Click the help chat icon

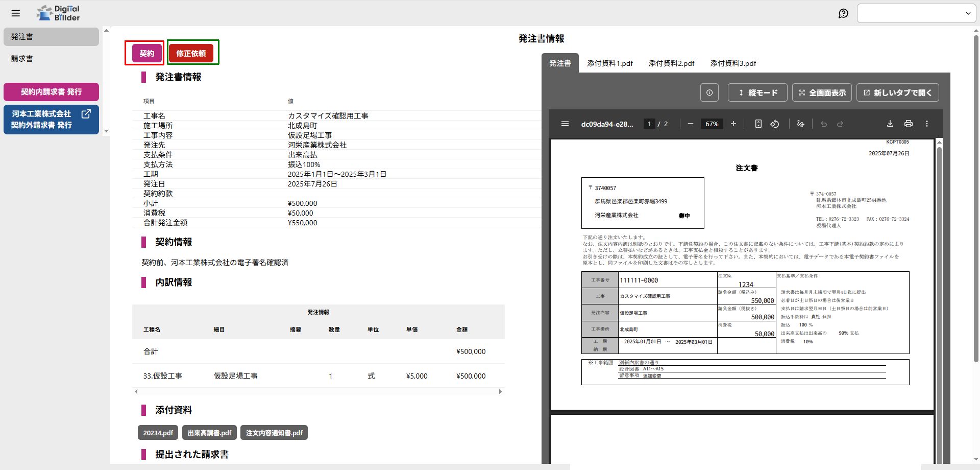coord(843,13)
